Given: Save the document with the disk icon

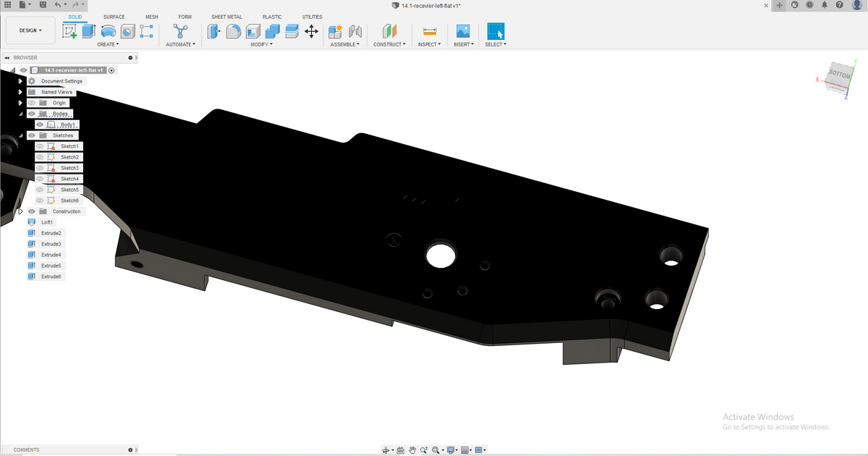Looking at the screenshot, I should (x=43, y=5).
